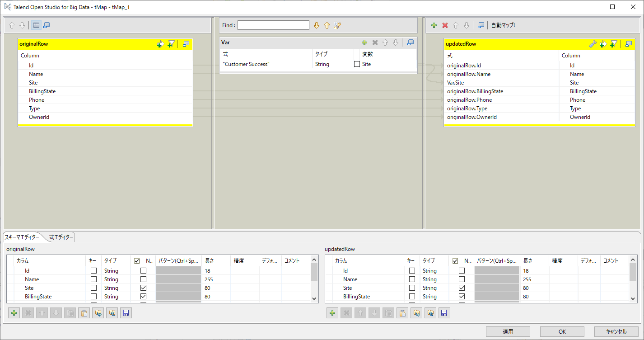The image size is (644, 340).
Task: Add a new variable with the Var panel plus icon
Action: [364, 42]
